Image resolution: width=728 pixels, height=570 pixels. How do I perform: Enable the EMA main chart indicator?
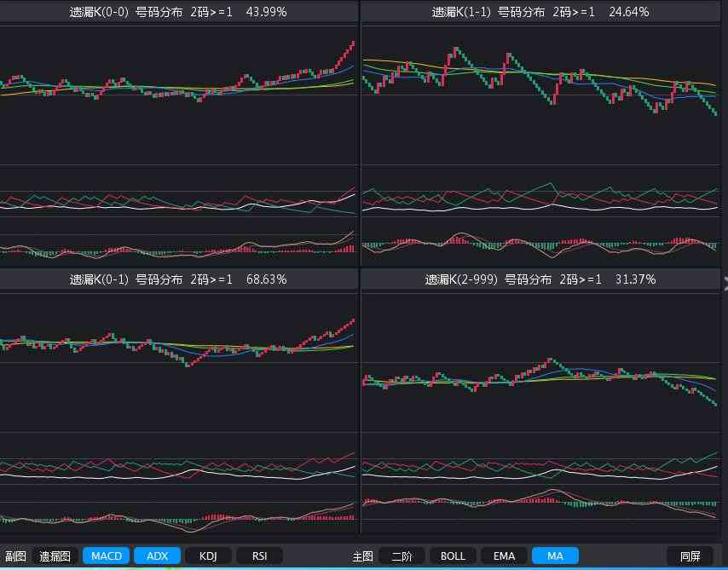504,556
